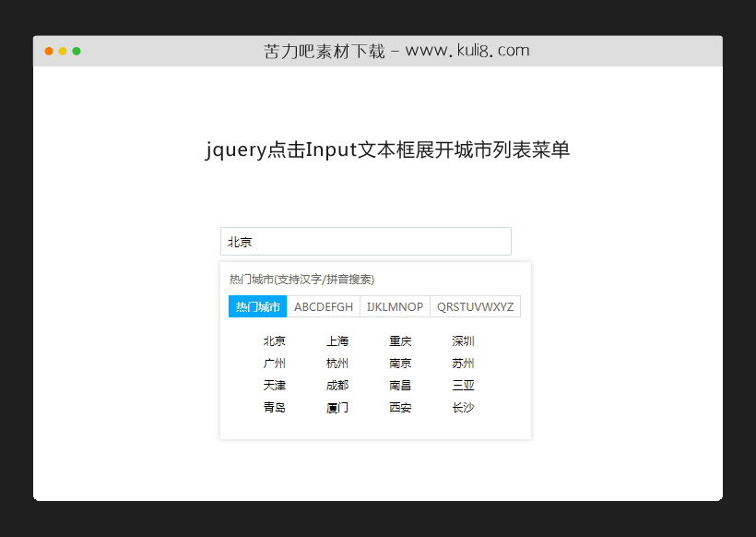The image size is (756, 537).
Task: Select 南京 in the city menu
Action: (399, 363)
